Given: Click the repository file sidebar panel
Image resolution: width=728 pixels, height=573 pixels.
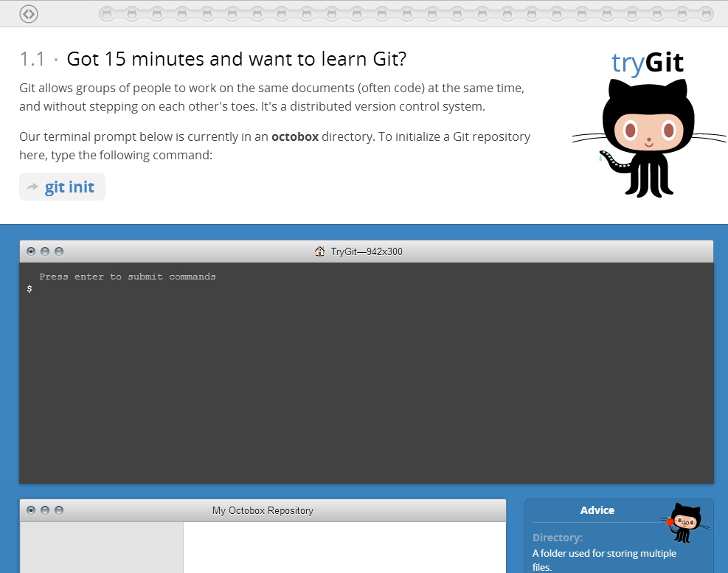Looking at the screenshot, I should click(x=102, y=547).
